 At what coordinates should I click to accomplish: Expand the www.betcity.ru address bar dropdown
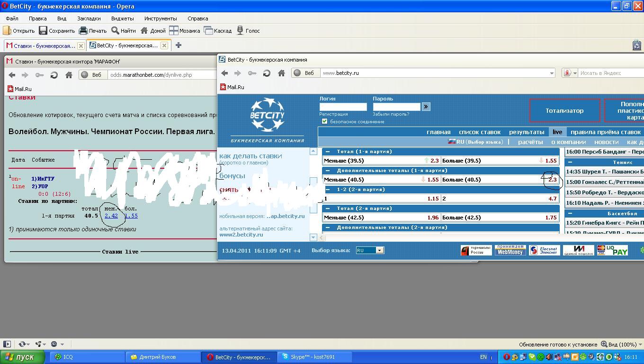coord(552,73)
